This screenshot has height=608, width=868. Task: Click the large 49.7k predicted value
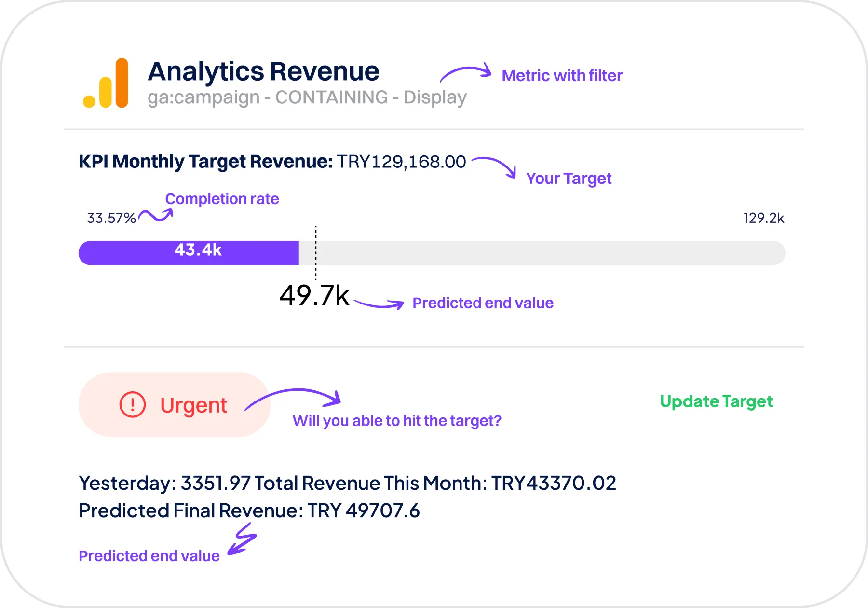click(314, 295)
